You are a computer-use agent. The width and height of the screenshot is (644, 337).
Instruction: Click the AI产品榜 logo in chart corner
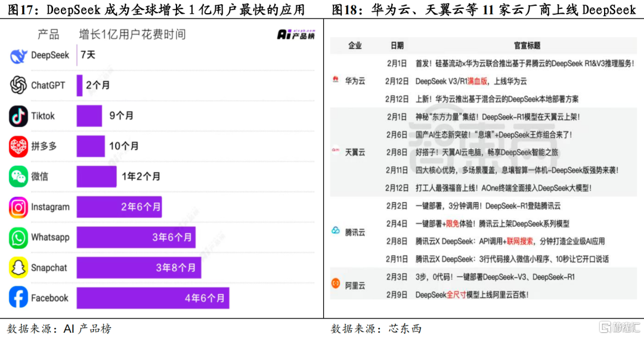click(x=296, y=35)
